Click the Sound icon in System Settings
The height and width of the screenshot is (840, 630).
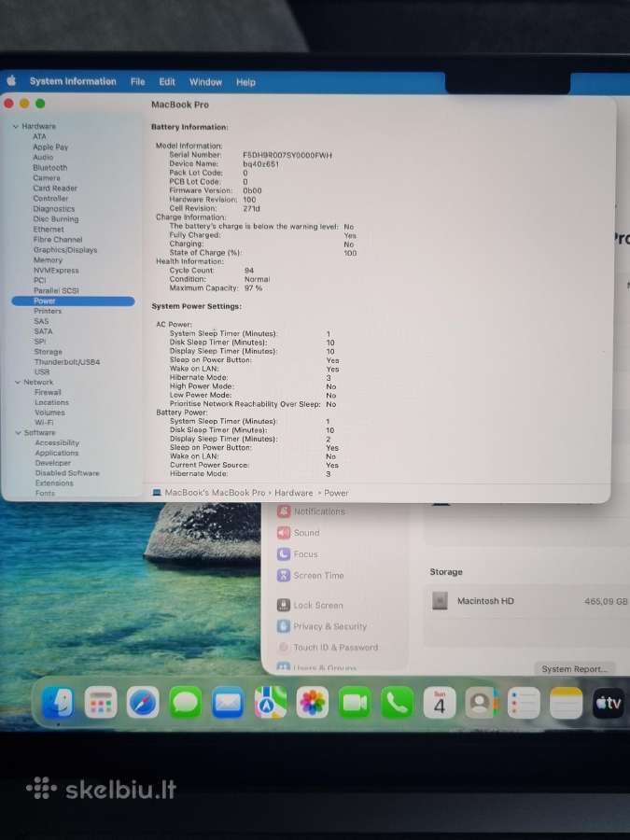coord(284,533)
